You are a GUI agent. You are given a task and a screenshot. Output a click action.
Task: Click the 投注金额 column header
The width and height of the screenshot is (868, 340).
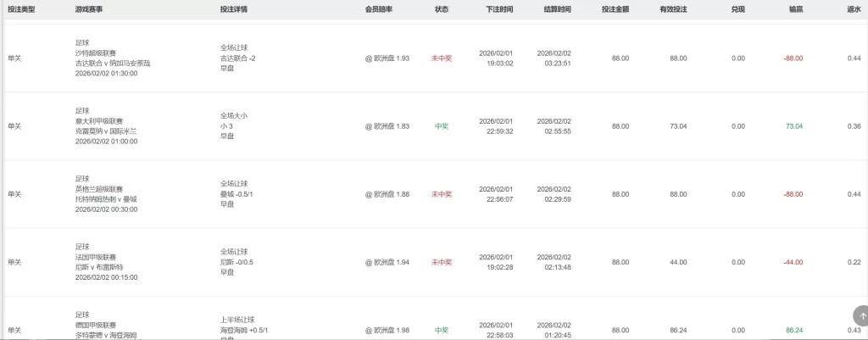[615, 9]
